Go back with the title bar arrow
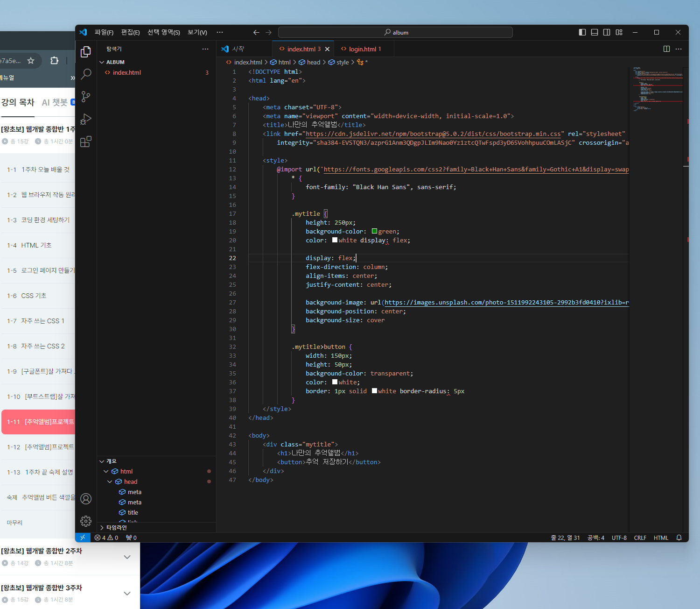Viewport: 700px width, 609px height. [x=256, y=32]
